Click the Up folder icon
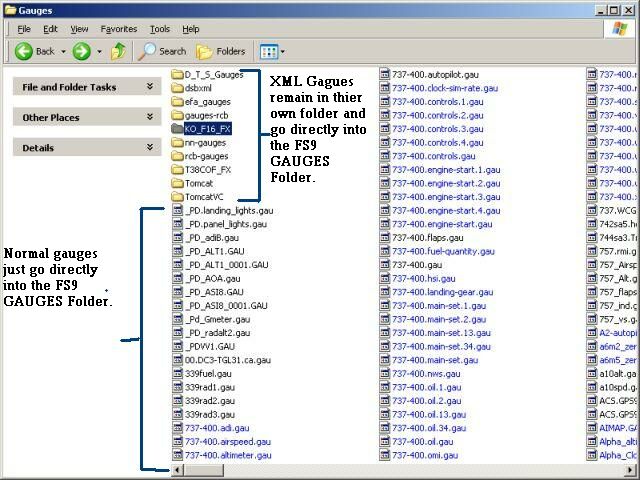 point(118,51)
